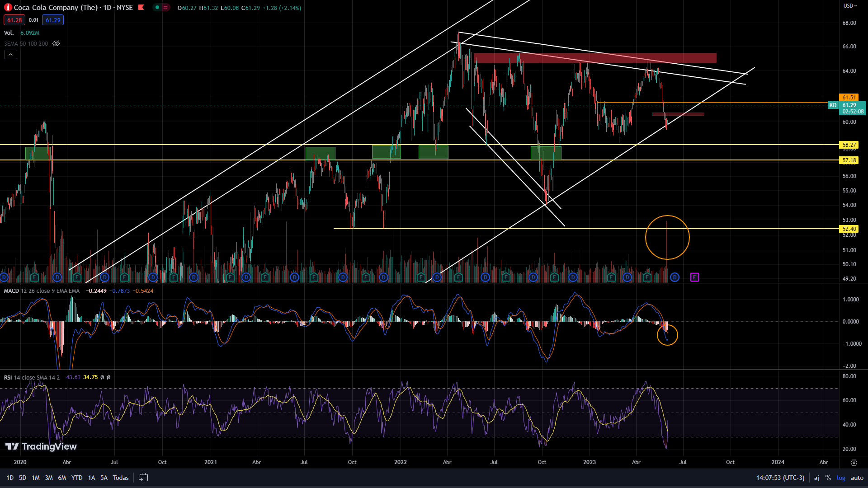This screenshot has height=488, width=868.
Task: Click the upcoming purple earnings E marker
Action: coord(694,277)
